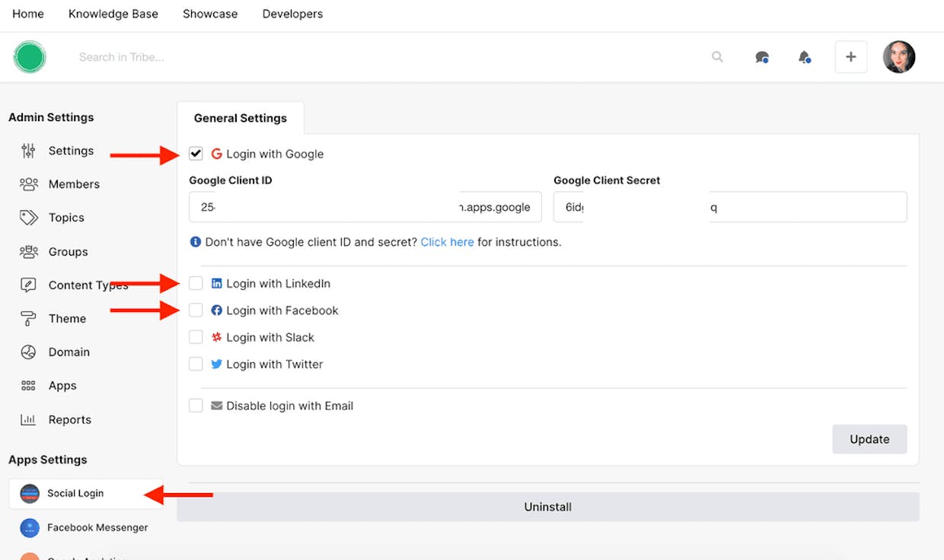Click the Google Client Secret field
Viewport: 944px width, 560px height.
tap(730, 207)
